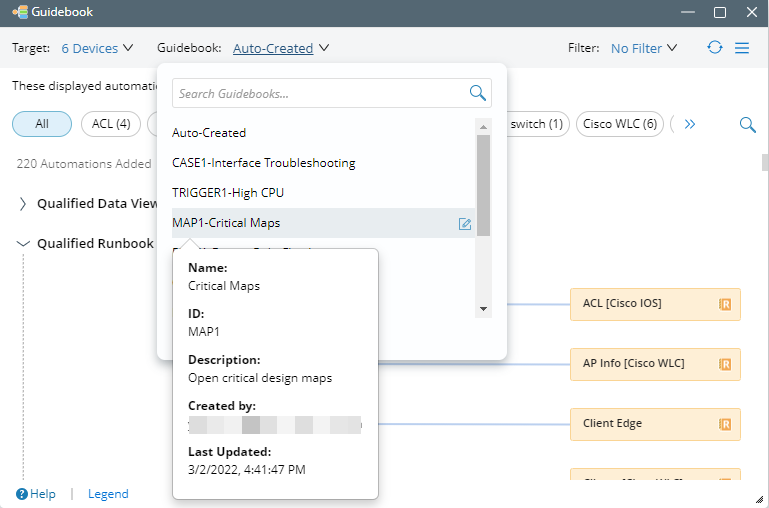Click the edit icon next to MAP1-Critical Maps
The image size is (769, 508).
tap(465, 223)
